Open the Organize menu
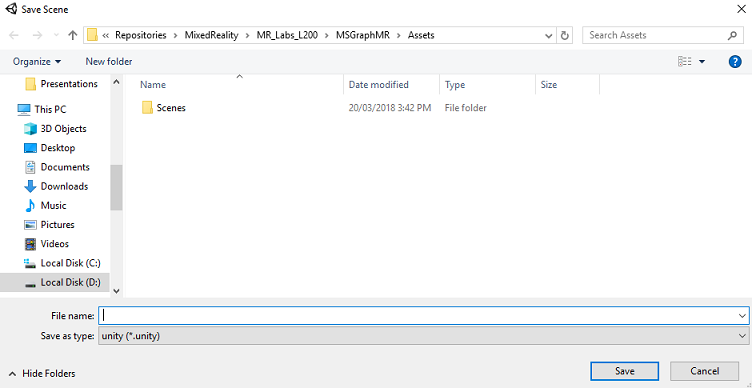This screenshot has width=752, height=388. [x=37, y=61]
